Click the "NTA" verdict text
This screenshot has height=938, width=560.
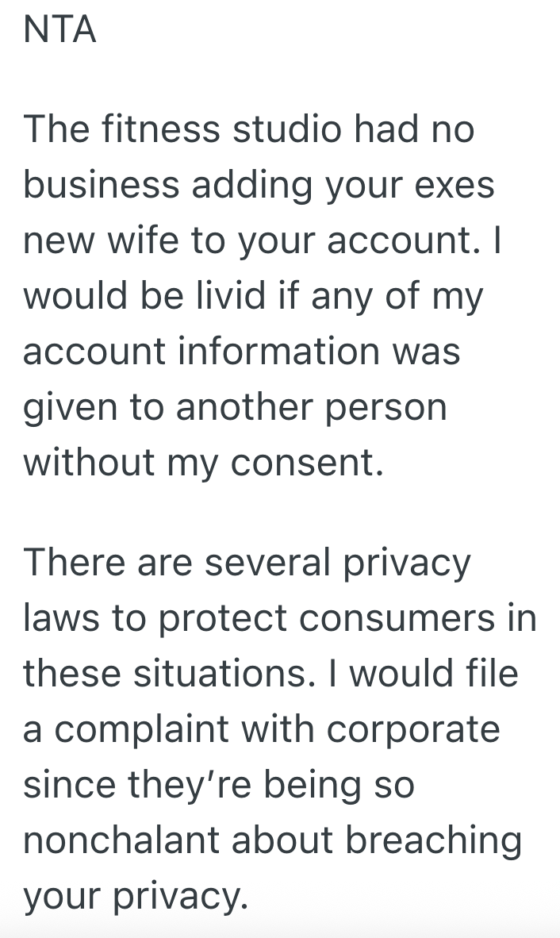59,30
